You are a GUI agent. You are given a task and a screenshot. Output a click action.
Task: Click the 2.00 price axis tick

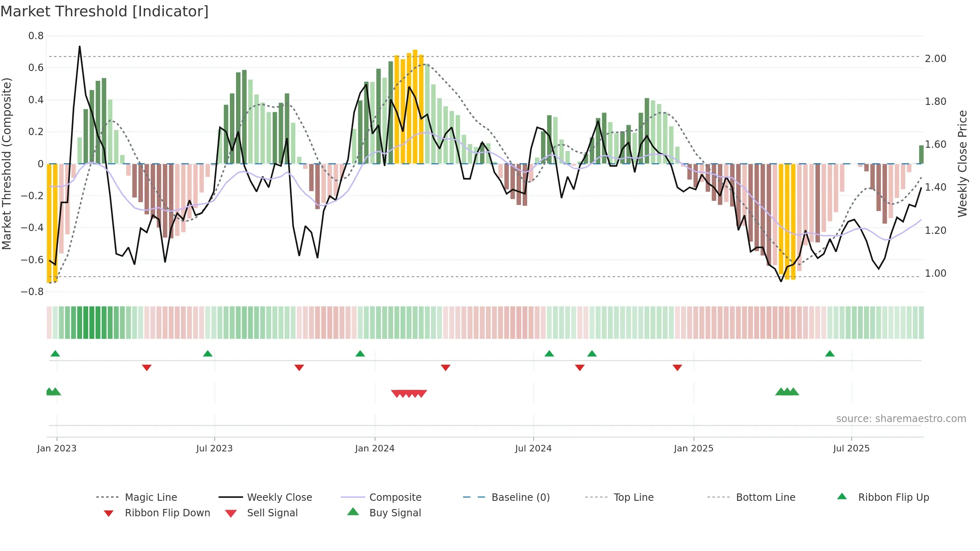(x=935, y=59)
